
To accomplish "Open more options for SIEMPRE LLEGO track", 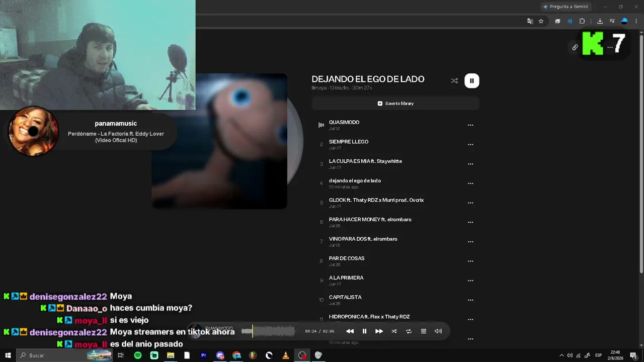I will click(x=470, y=144).
